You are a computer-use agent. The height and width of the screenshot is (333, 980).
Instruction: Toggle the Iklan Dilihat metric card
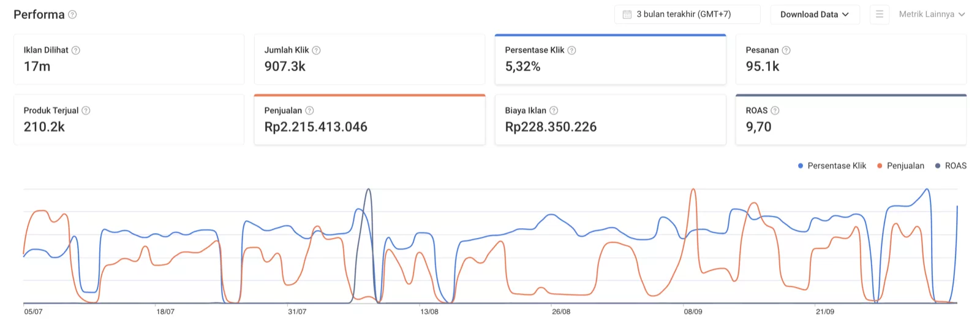129,59
